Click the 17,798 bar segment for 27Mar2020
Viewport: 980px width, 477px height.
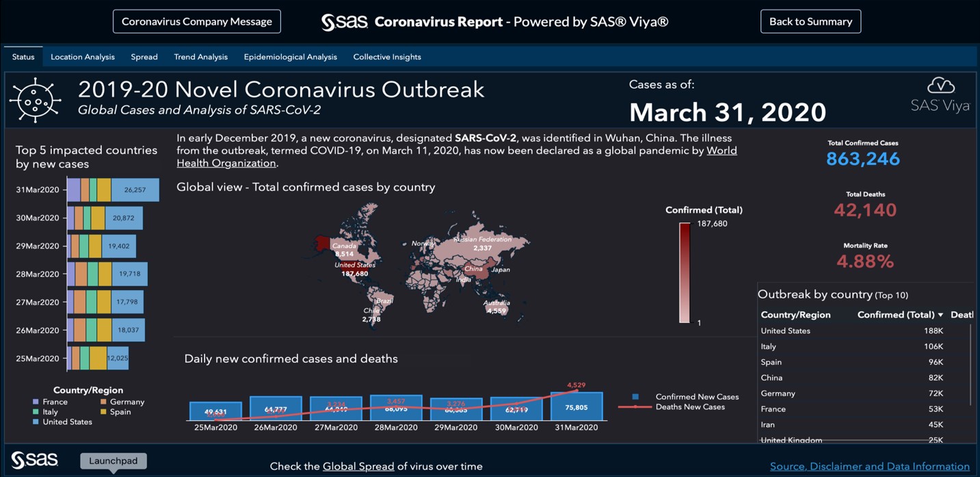(x=127, y=302)
